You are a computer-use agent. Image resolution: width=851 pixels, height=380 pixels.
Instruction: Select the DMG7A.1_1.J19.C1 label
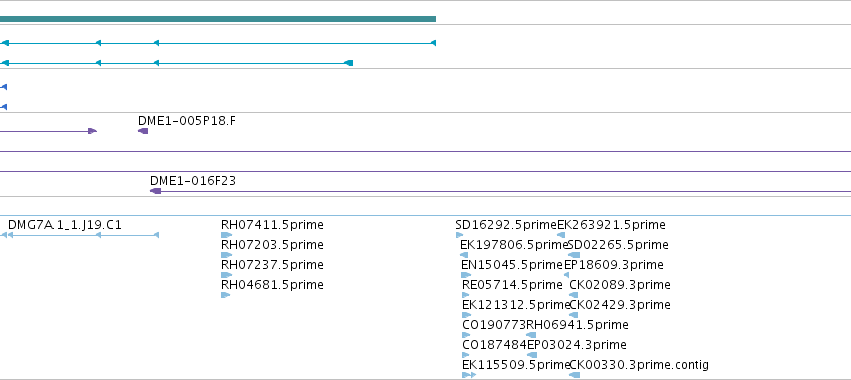coord(65,225)
